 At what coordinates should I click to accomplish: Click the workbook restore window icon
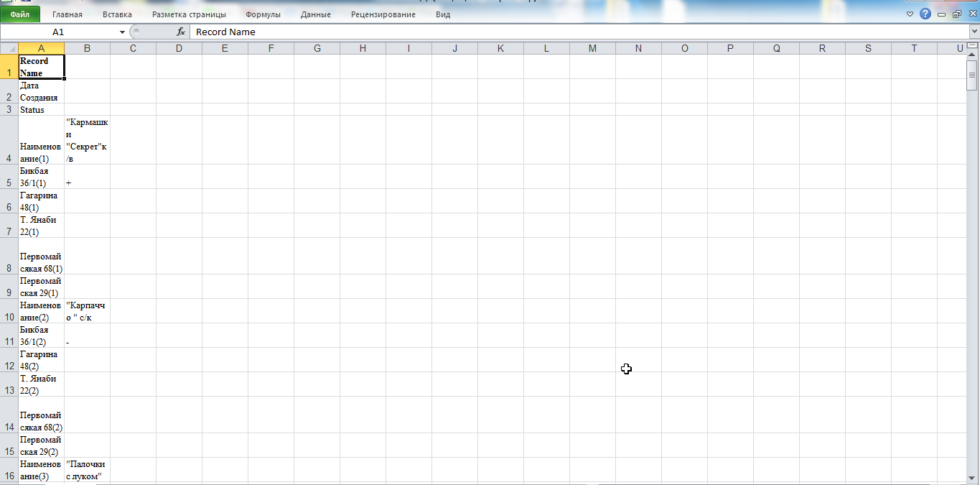pyautogui.click(x=956, y=14)
